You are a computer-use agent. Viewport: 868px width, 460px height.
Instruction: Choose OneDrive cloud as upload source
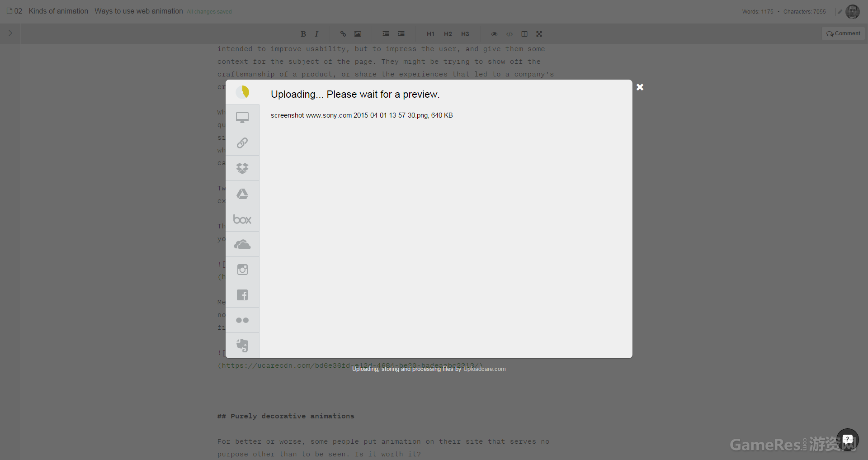pos(242,244)
